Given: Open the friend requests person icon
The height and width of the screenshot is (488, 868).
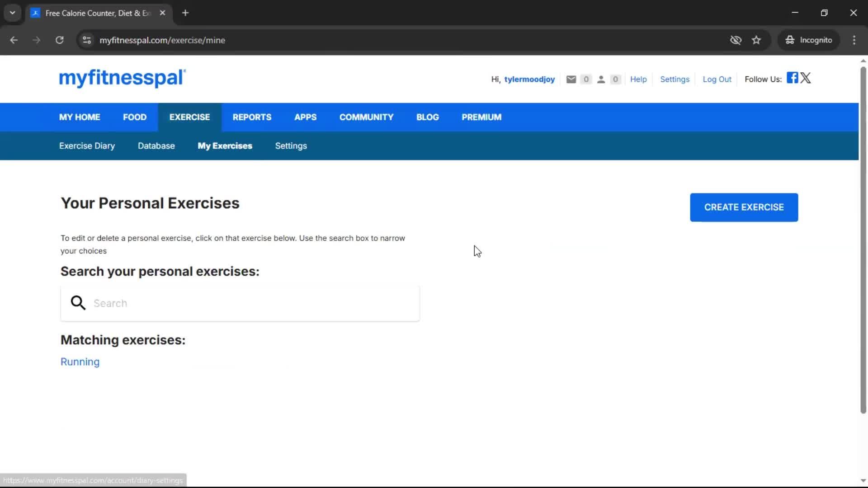Looking at the screenshot, I should coord(601,80).
